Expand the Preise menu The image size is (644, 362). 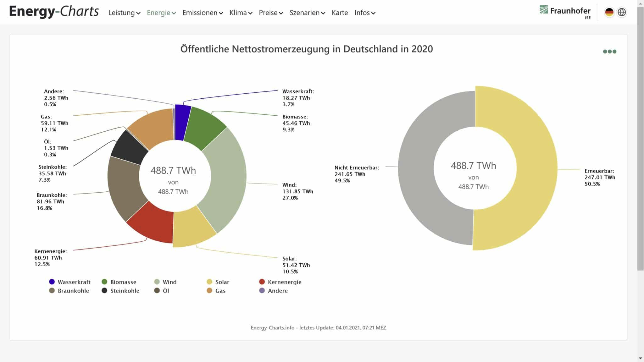(x=271, y=13)
